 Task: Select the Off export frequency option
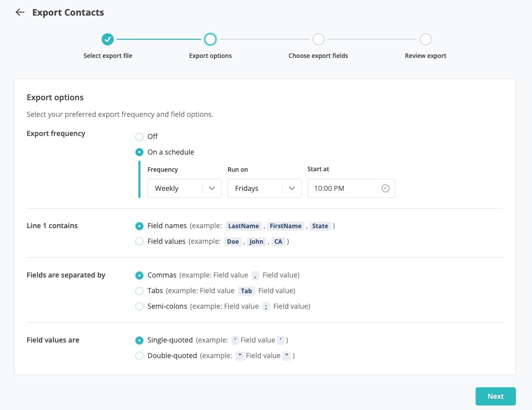click(139, 137)
